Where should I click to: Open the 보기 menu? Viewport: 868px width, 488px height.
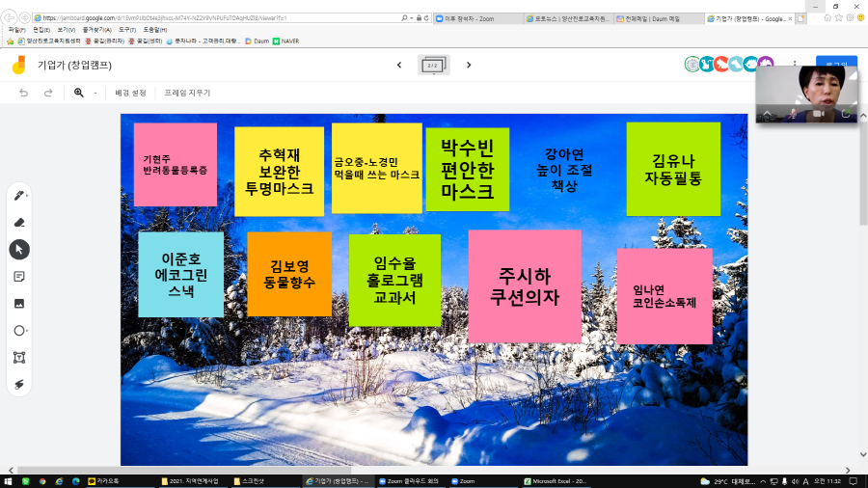[x=66, y=30]
